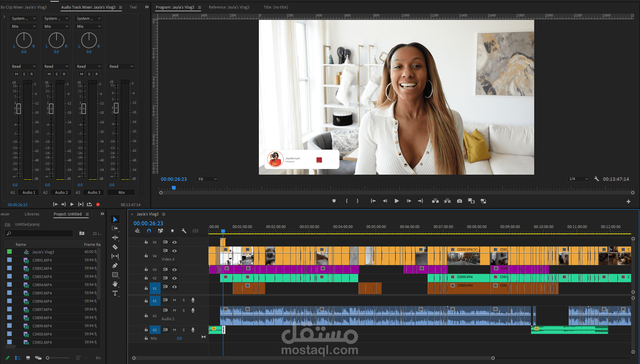Image resolution: width=640 pixels, height=364 pixels.
Task: Step forward one frame in Program monitor
Action: coord(409,201)
